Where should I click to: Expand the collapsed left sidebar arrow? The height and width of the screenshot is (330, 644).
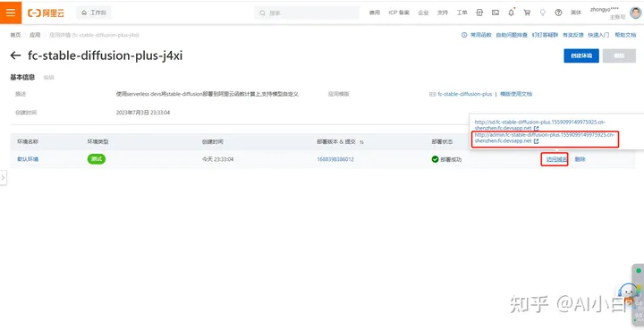(x=4, y=178)
